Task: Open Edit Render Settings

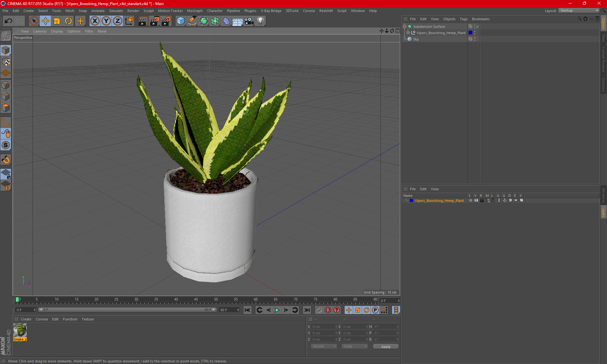Action: [x=166, y=21]
